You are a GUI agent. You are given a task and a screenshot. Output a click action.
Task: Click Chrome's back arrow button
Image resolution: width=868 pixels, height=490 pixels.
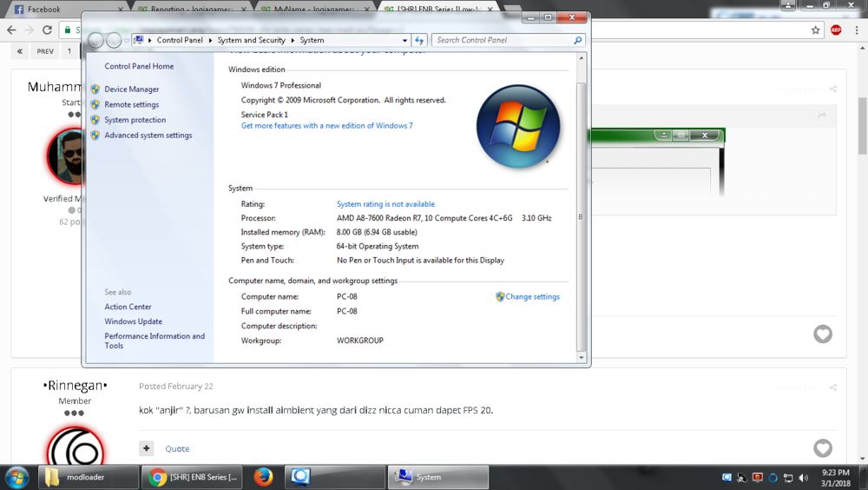click(x=11, y=30)
